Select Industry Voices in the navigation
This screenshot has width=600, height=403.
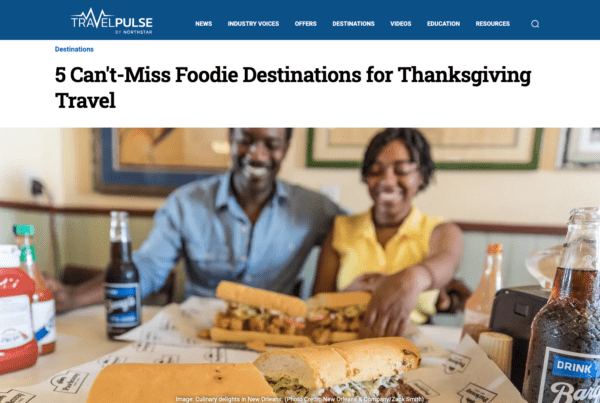(x=253, y=24)
